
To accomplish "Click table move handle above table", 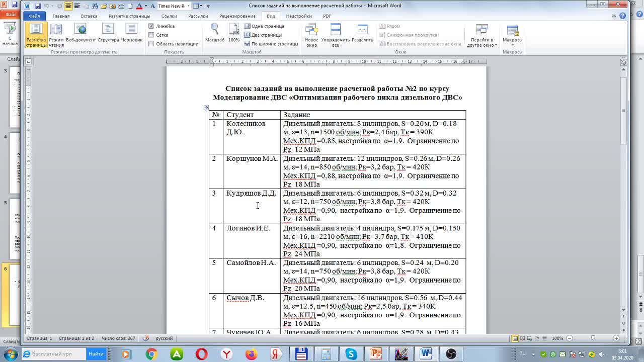I will 206,108.
